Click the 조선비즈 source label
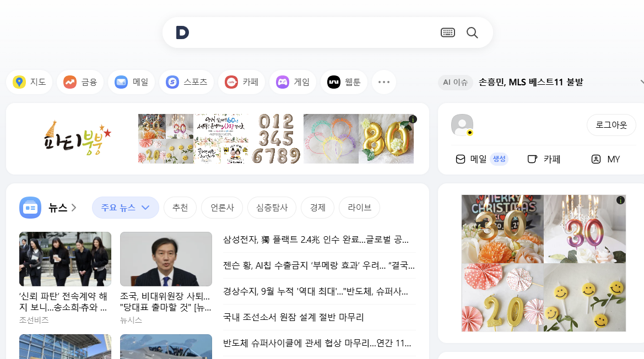The image size is (644, 359). click(34, 320)
